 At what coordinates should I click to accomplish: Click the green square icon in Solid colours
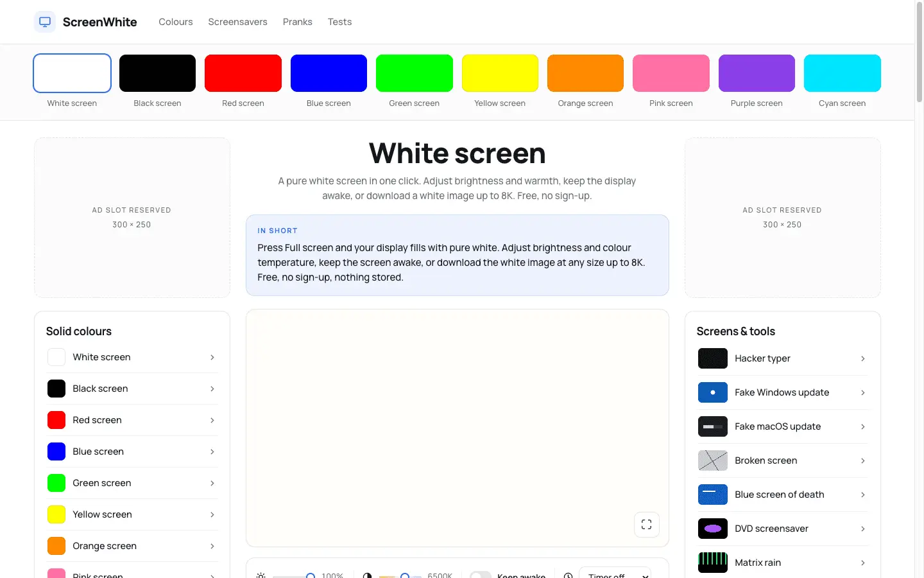(x=56, y=483)
